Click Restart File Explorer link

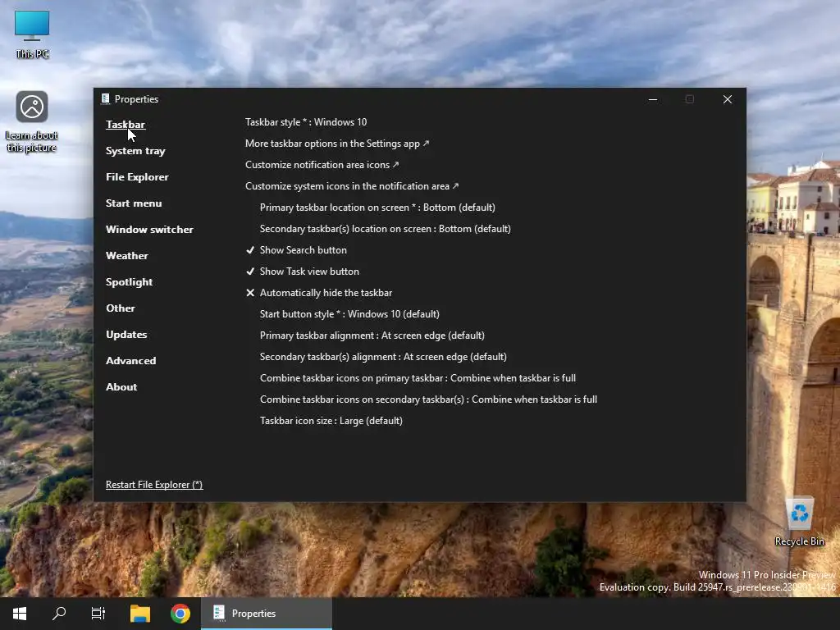154,485
